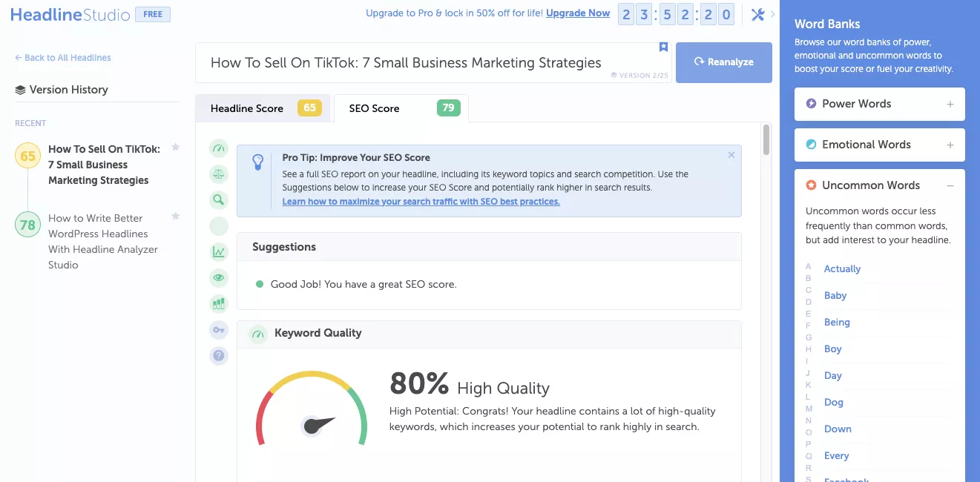Click the Keyword Quality section header
Image resolution: width=980 pixels, height=482 pixels.
tap(489, 334)
